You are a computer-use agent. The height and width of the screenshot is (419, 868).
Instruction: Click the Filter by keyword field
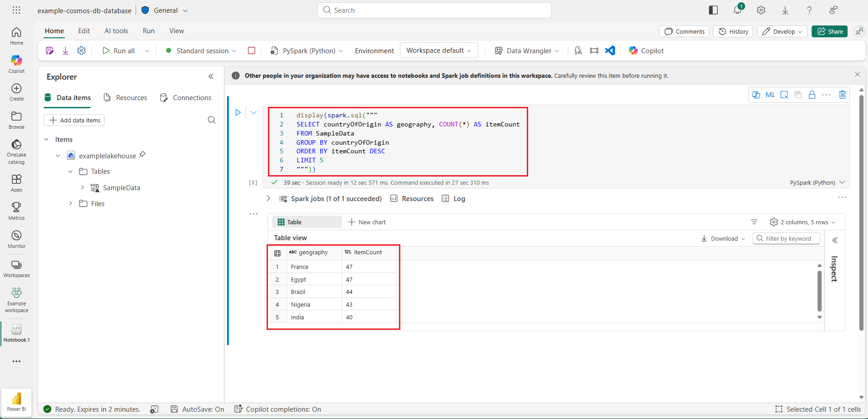(x=786, y=238)
